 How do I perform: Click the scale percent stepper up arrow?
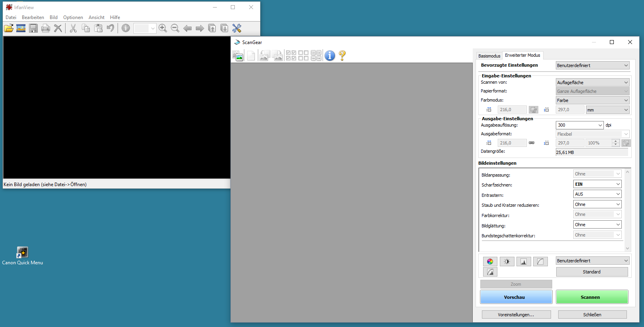616,141
